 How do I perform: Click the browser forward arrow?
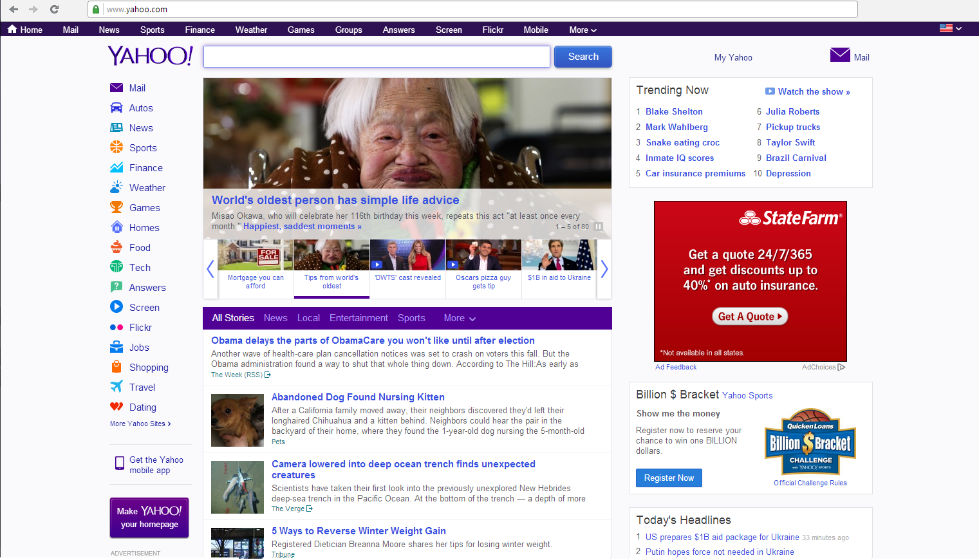33,10
